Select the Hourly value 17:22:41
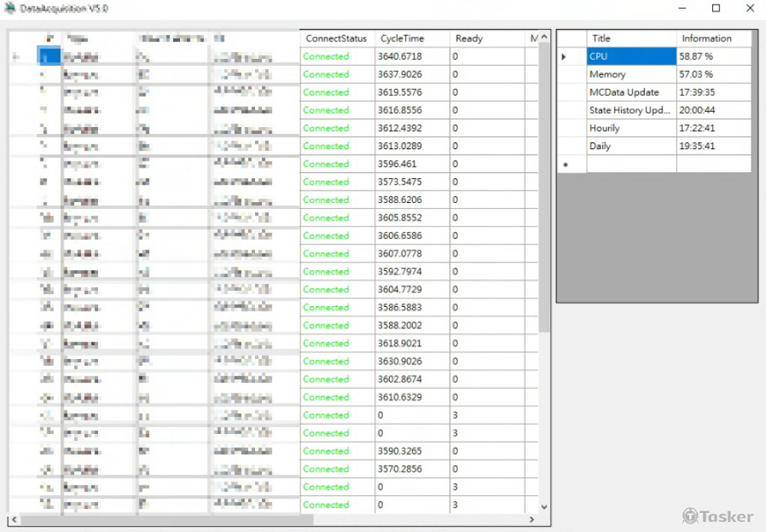 pos(713,129)
